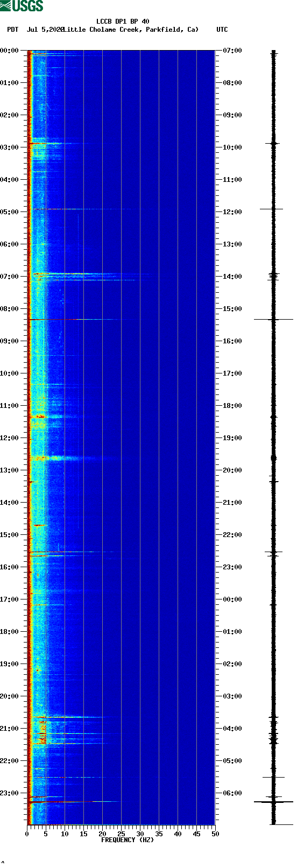Click the "07:00" label on the UTC axis
The width and height of the screenshot is (297, 868).
[x=232, y=51]
